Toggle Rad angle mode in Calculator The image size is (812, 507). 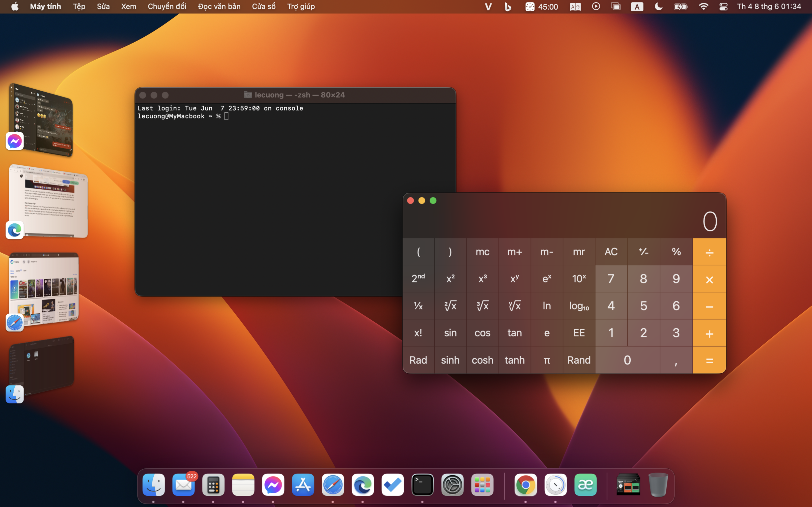(418, 360)
